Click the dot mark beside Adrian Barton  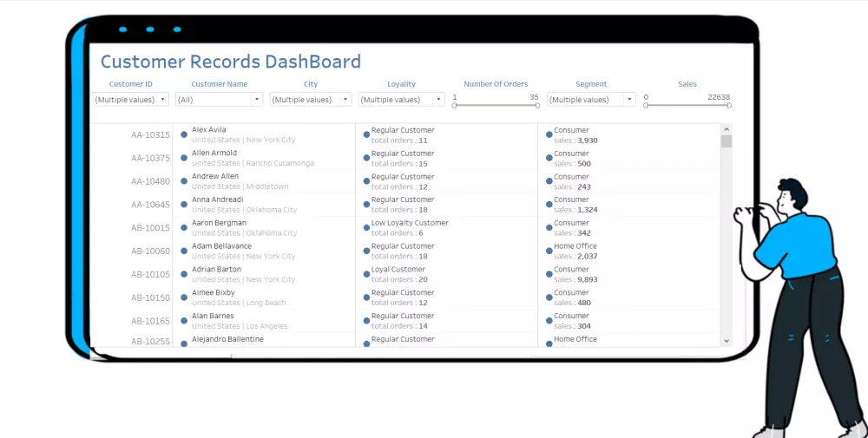coord(184,274)
